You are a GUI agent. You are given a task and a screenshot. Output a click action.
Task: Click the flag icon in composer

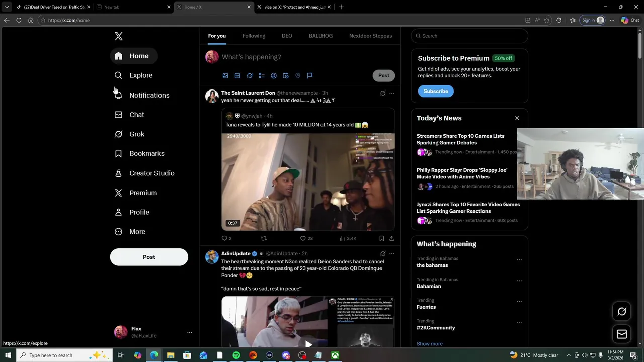coord(310,75)
